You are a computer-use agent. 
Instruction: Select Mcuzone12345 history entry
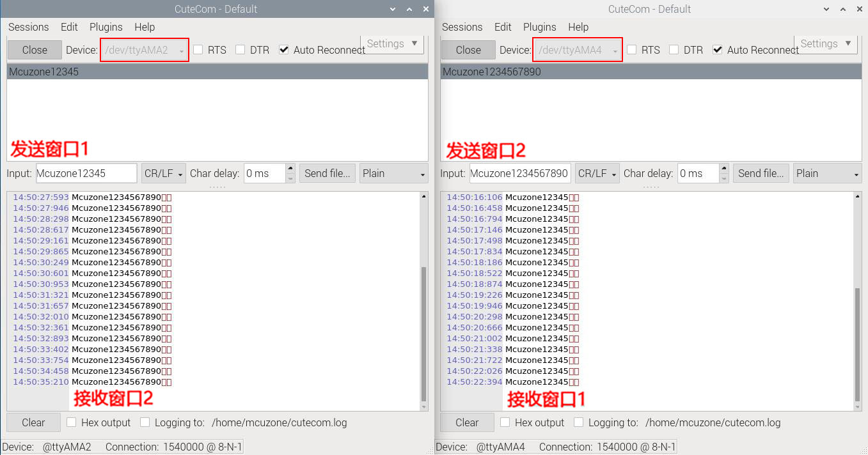coord(217,72)
